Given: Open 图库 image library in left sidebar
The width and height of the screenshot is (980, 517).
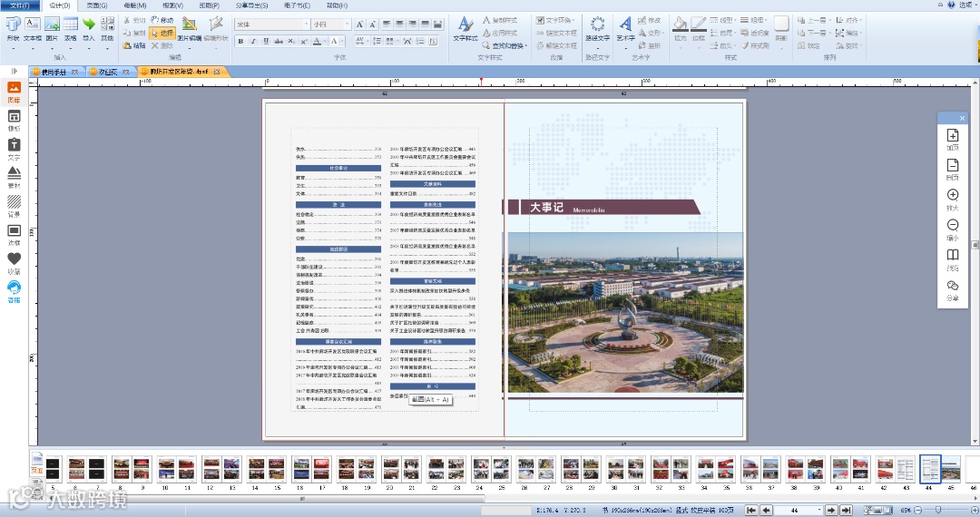Looking at the screenshot, I should tap(14, 93).
